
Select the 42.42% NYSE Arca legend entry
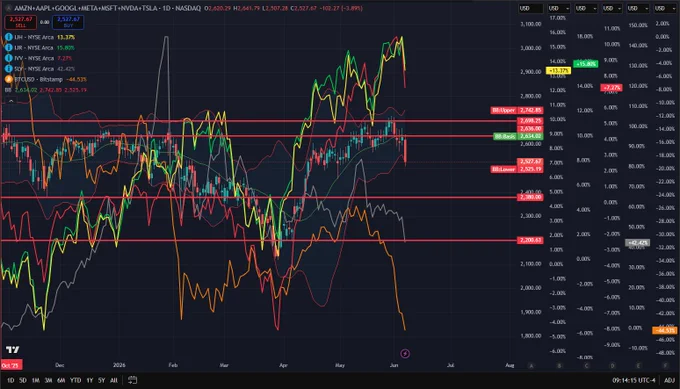[44, 69]
